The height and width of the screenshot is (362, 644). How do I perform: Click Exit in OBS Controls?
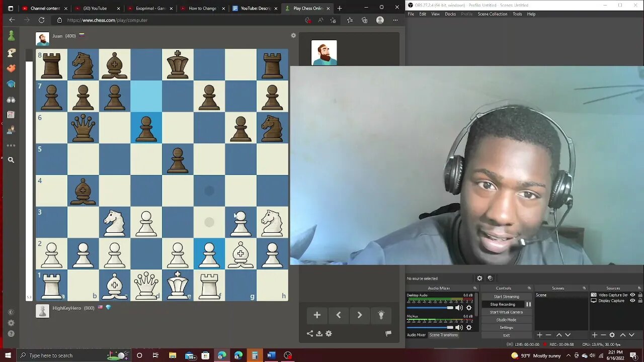[x=506, y=335]
